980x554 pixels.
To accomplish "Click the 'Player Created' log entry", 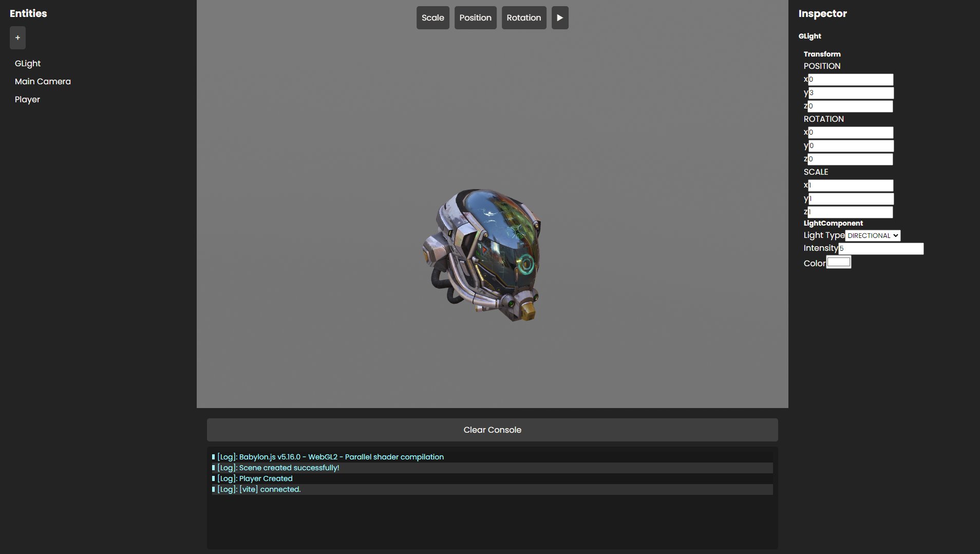I will click(x=492, y=478).
